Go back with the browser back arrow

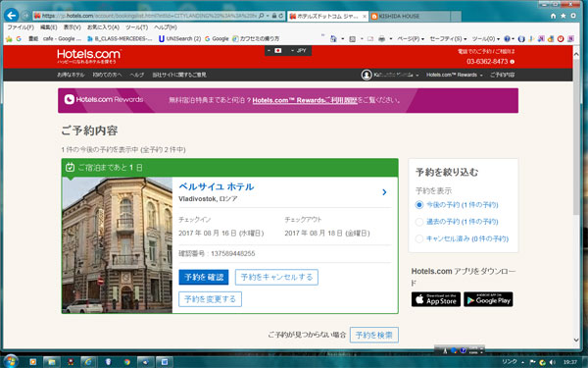(x=11, y=16)
